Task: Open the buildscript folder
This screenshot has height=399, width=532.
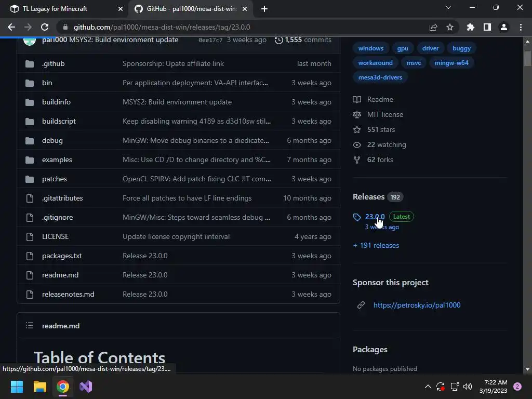Action: [59, 121]
